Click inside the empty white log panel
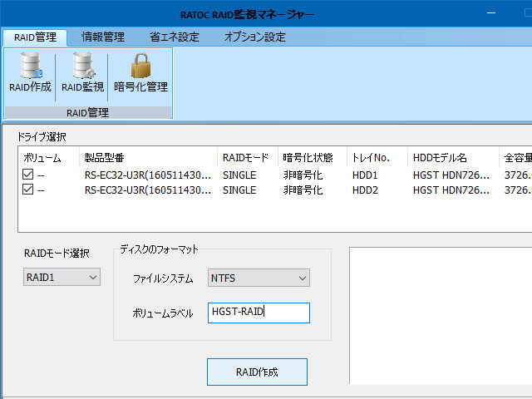 [x=441, y=316]
